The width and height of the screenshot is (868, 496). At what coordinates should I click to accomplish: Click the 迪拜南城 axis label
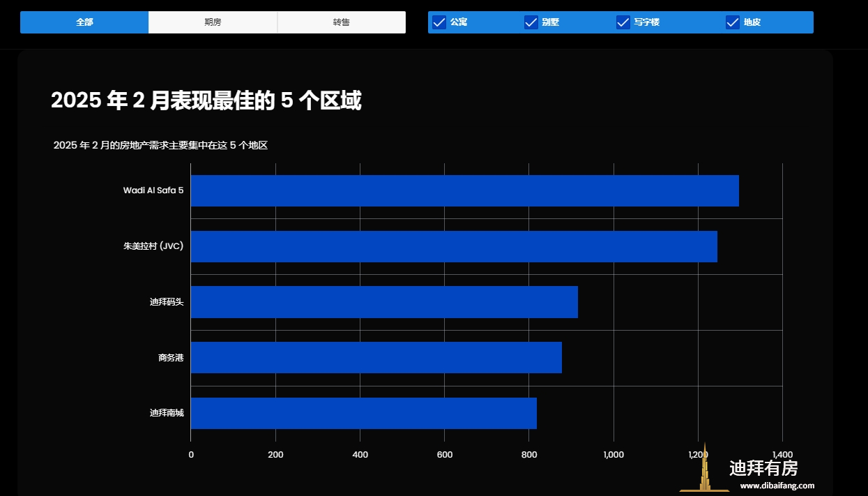[167, 413]
